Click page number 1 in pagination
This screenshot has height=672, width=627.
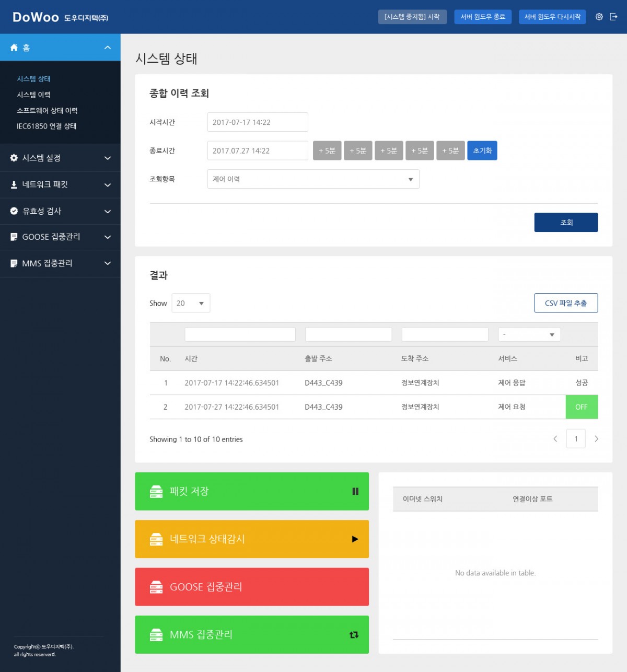coord(576,439)
